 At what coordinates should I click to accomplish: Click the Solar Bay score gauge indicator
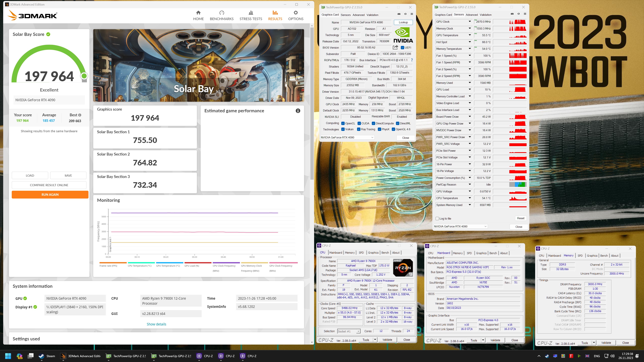pos(84,76)
